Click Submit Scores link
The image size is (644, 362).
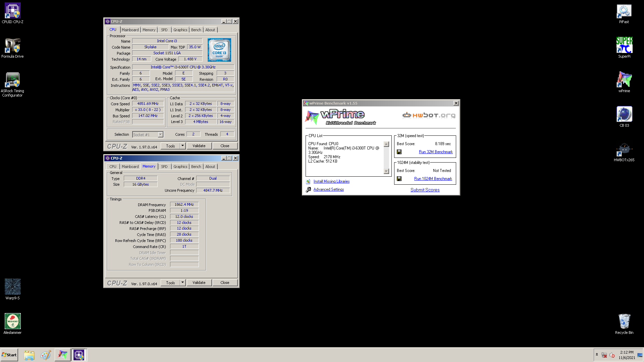coord(425,190)
